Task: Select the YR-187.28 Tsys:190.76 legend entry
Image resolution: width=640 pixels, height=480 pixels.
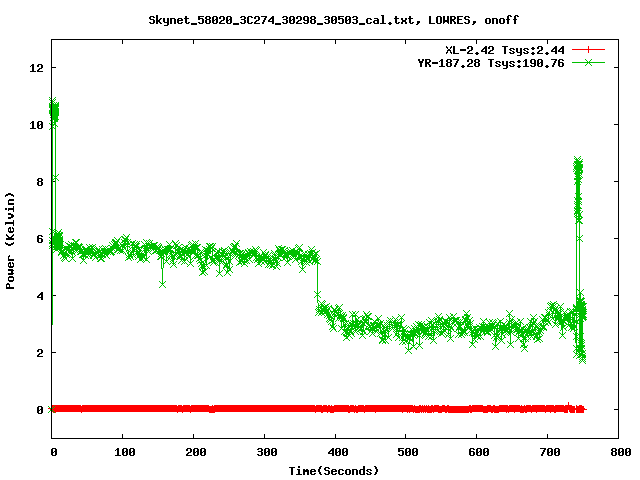Action: (491, 63)
